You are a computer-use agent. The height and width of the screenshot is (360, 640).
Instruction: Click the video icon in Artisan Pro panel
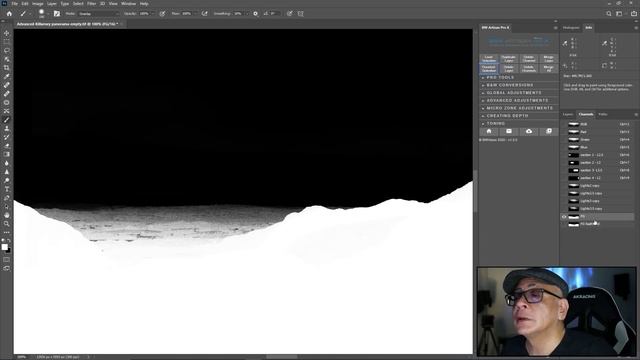pyautogui.click(x=509, y=131)
